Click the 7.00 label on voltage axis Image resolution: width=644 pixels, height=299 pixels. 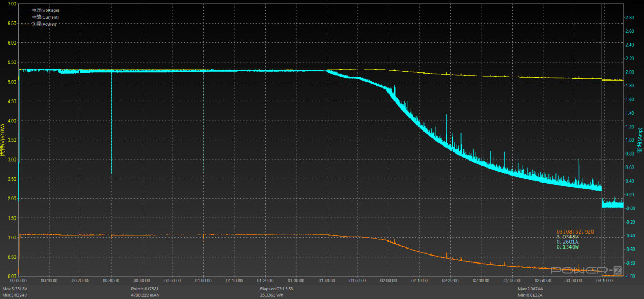pos(11,4)
